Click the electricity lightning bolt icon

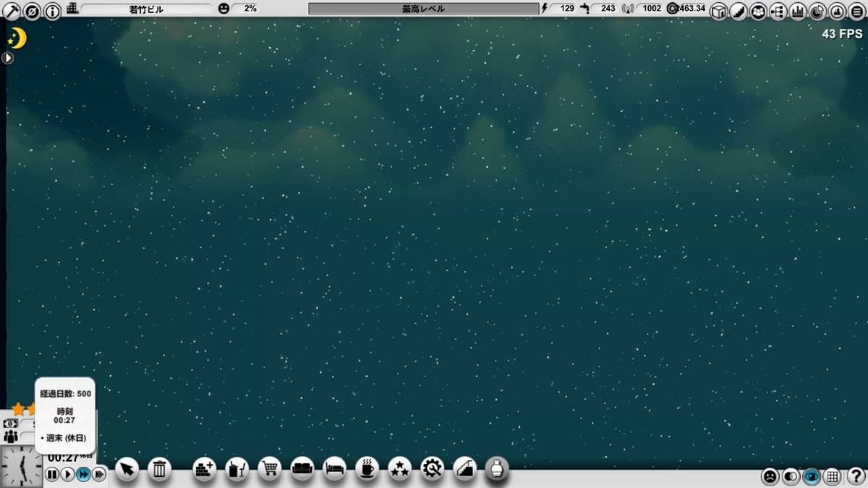[545, 9]
